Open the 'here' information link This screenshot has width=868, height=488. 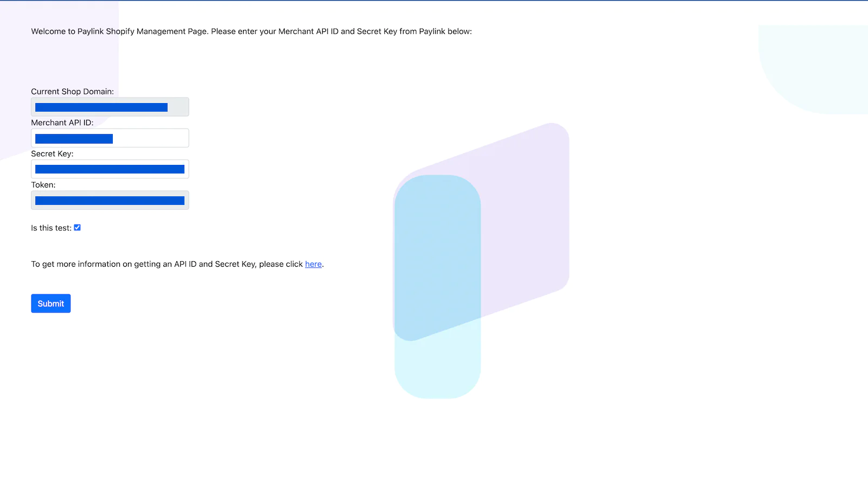coord(314,264)
